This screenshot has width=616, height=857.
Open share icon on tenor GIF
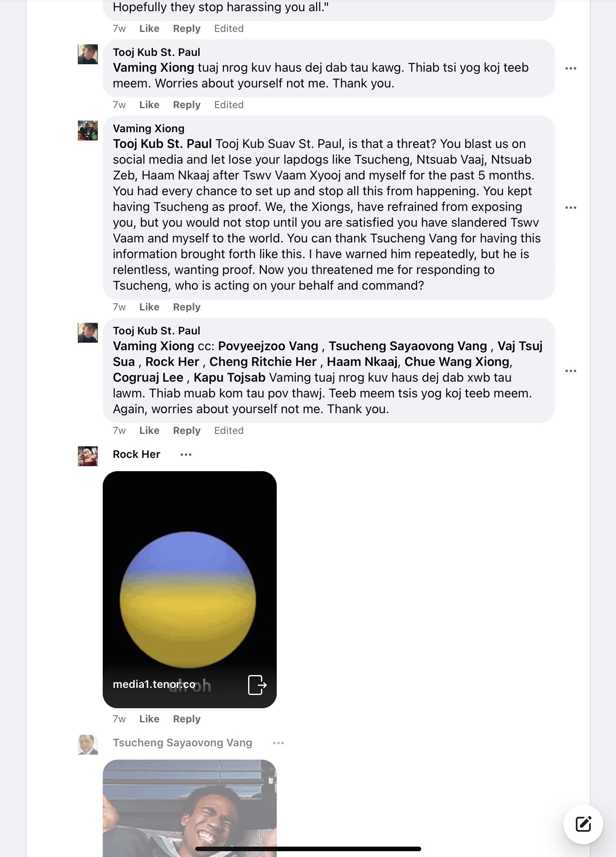coord(257,685)
